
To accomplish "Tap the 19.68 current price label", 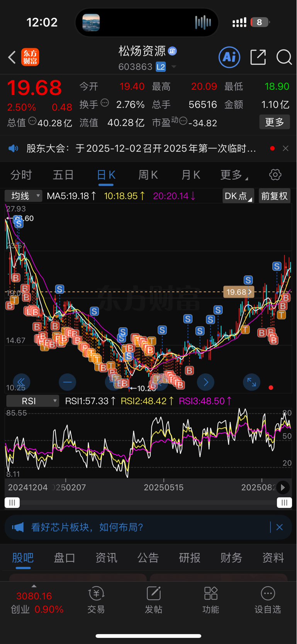I will (238, 292).
